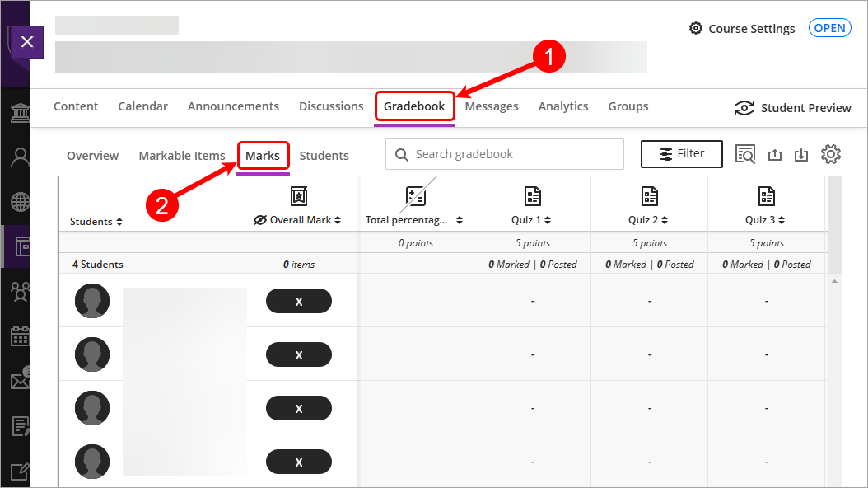The image size is (868, 488).
Task: Click the Total percentage column icon
Action: 416,195
